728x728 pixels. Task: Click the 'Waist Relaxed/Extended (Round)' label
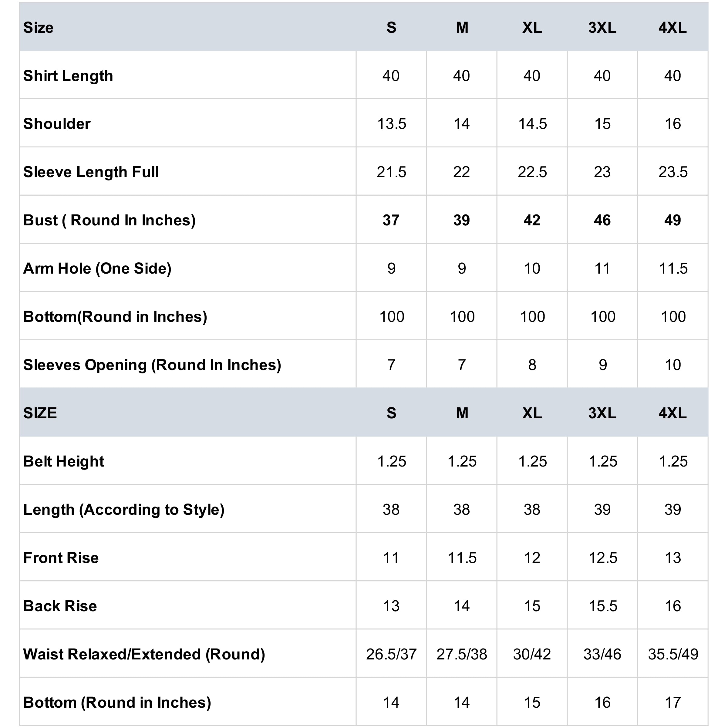coord(144,655)
